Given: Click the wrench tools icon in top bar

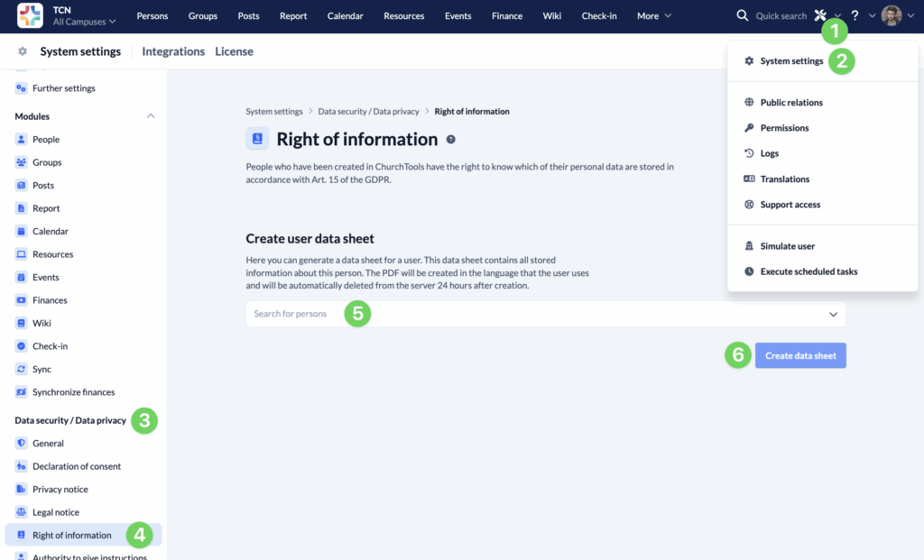Looking at the screenshot, I should pyautogui.click(x=819, y=14).
